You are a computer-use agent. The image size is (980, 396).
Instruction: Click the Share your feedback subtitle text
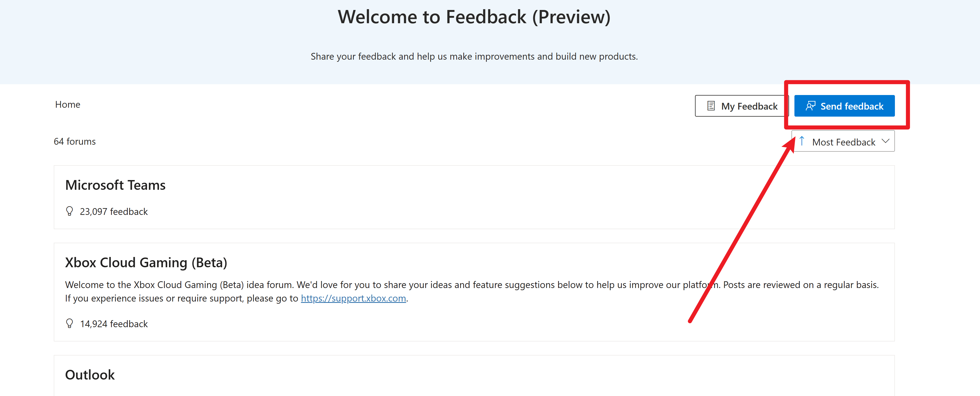pos(474,57)
